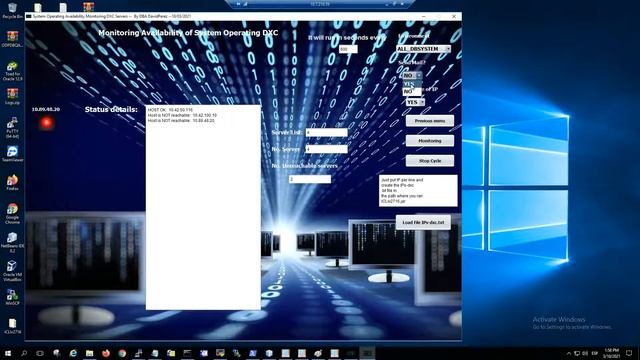Open the text file icon below WinSCP
The image size is (640, 360).
[x=12, y=326]
